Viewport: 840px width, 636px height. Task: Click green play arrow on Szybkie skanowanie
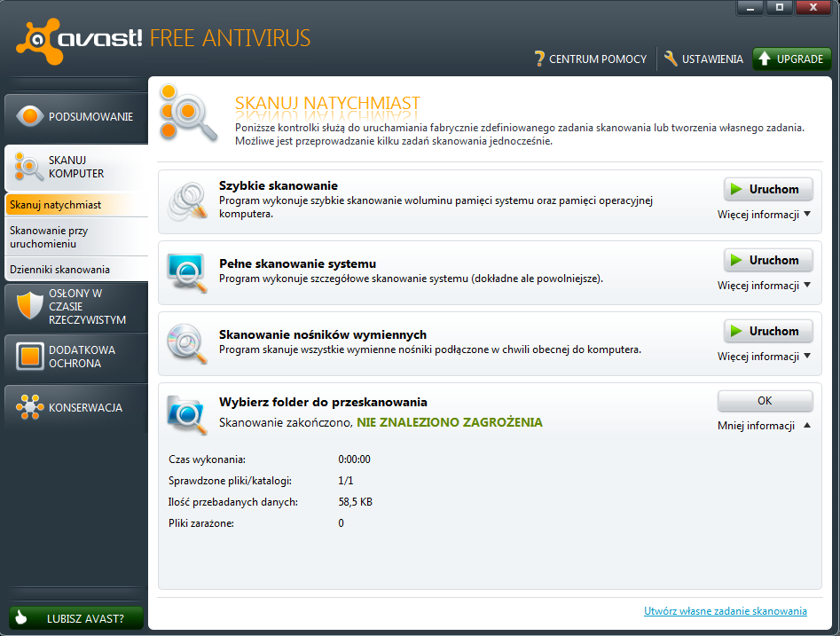point(736,189)
